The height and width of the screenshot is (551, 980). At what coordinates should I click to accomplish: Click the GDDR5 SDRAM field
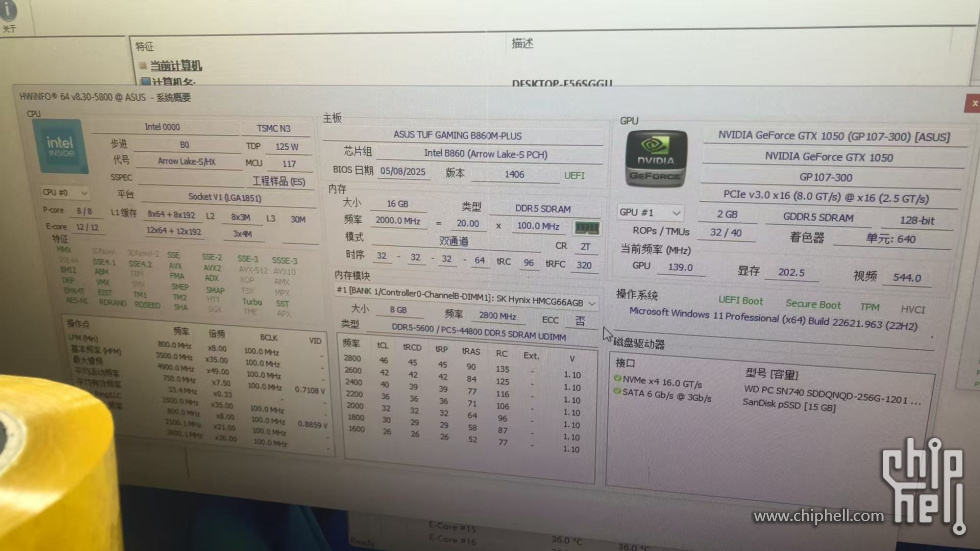click(818, 217)
